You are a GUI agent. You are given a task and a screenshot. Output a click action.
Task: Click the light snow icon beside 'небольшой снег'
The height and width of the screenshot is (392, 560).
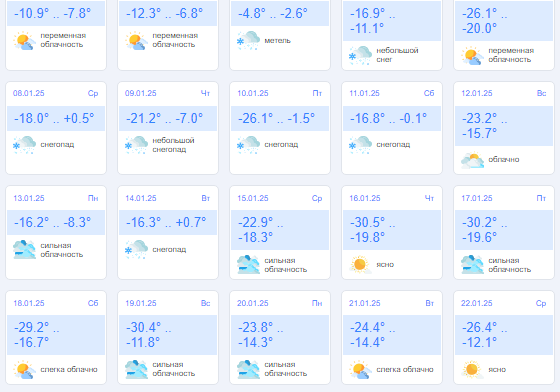pyautogui.click(x=360, y=55)
